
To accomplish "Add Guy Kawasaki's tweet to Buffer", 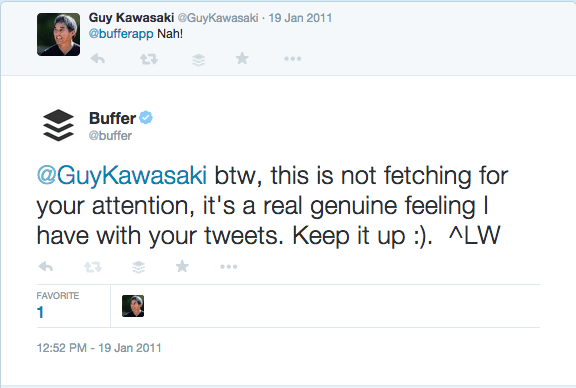I will pyautogui.click(x=198, y=59).
